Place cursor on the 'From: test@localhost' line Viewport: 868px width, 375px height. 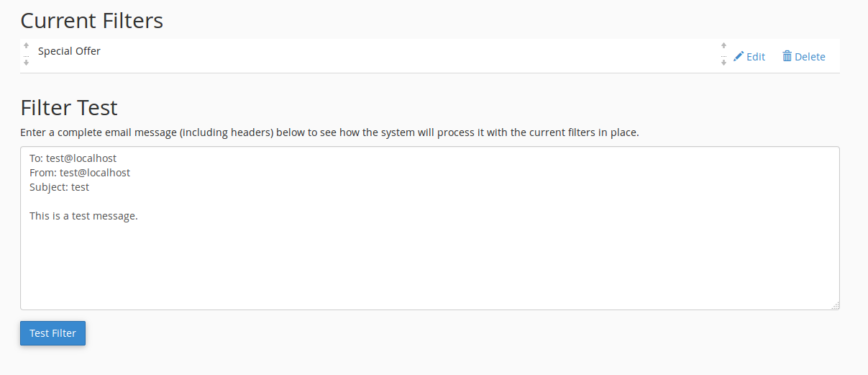pos(80,173)
